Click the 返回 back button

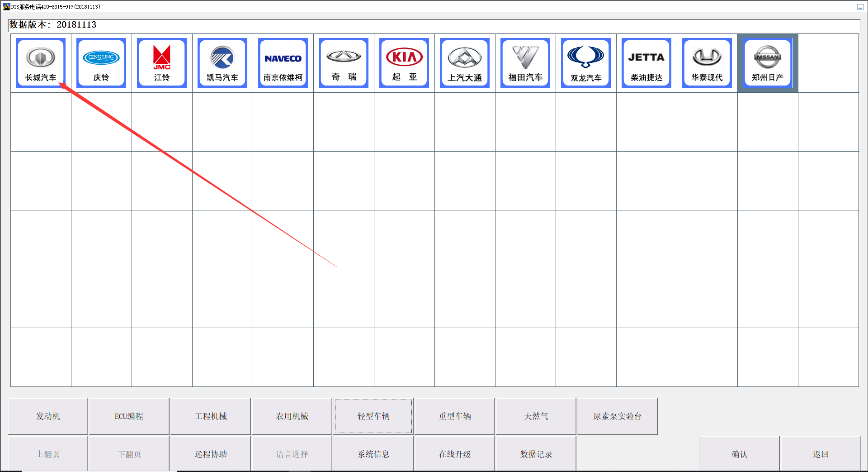821,454
